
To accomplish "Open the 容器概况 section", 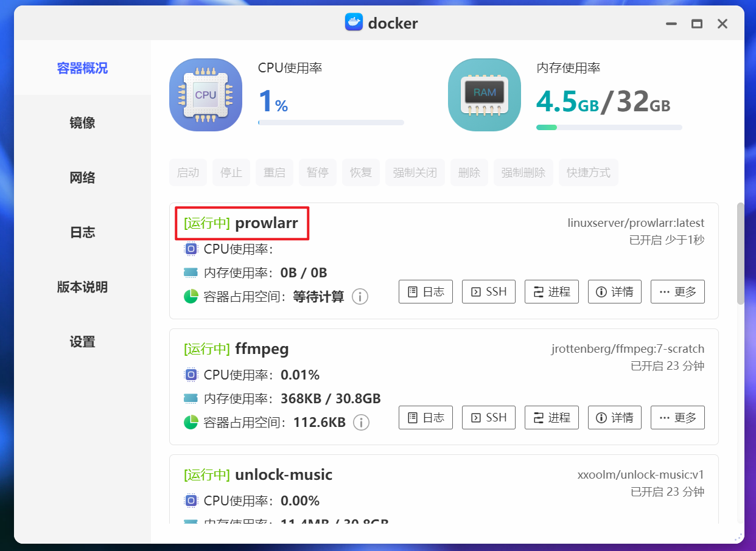I will [83, 68].
